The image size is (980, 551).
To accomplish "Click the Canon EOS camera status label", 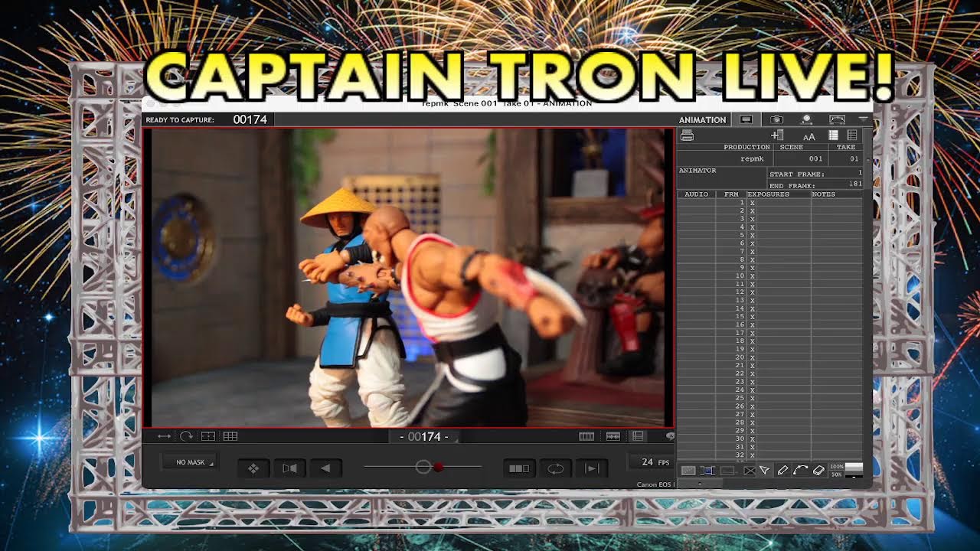I will coord(654,484).
